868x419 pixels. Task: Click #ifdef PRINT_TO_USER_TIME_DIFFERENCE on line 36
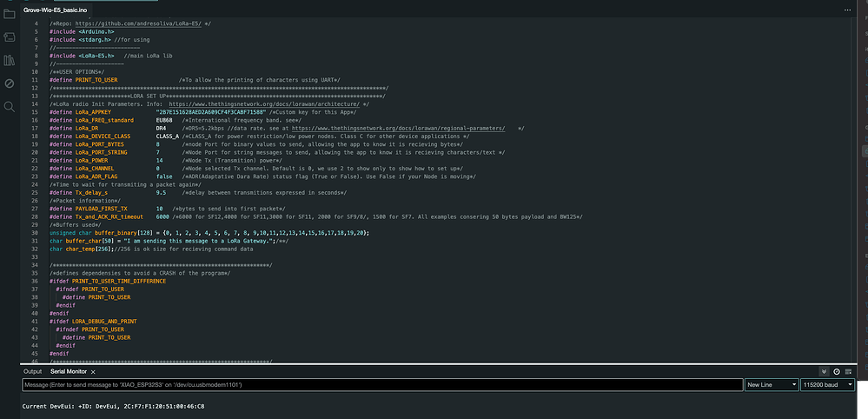(108, 281)
